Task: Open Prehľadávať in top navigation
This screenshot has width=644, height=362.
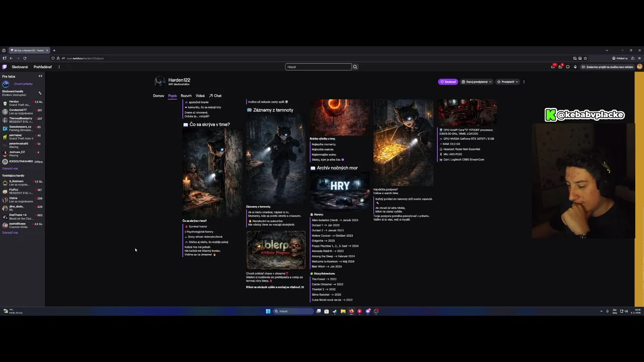Action: coord(43,67)
